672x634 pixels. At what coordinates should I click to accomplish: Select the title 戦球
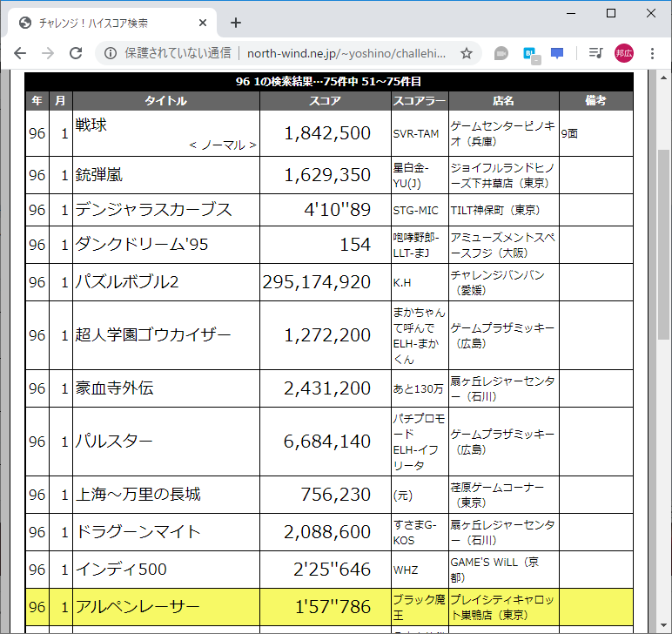(x=91, y=125)
